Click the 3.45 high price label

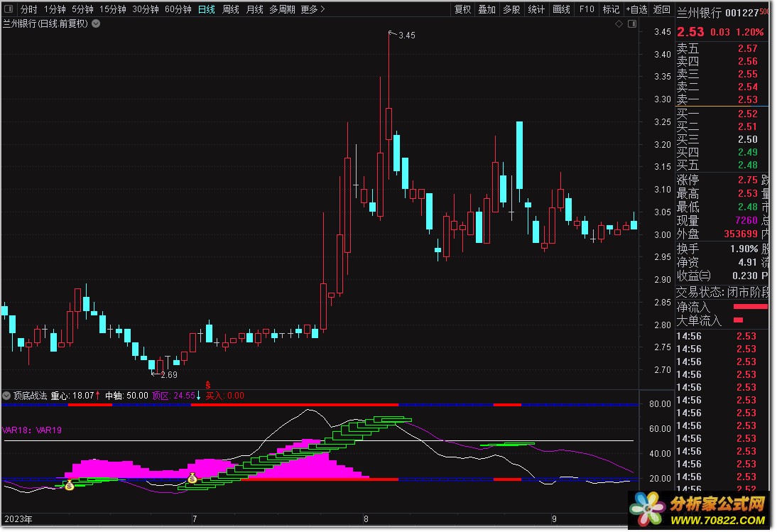[x=407, y=36]
